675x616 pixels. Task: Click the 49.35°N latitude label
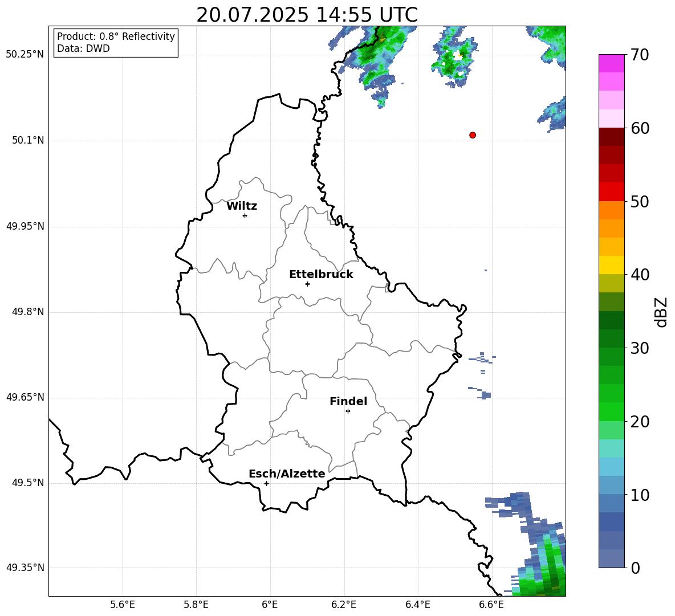tap(25, 568)
